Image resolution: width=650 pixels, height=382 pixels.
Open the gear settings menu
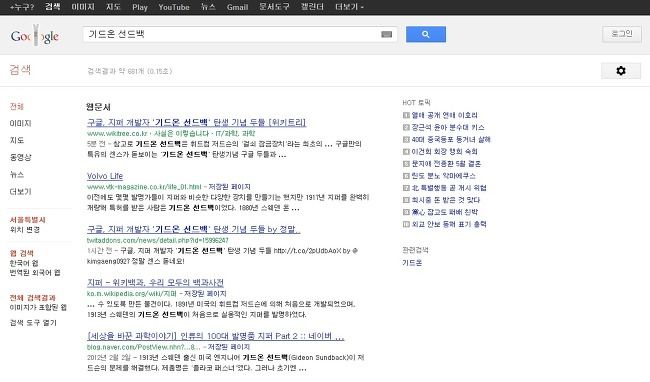pos(621,71)
